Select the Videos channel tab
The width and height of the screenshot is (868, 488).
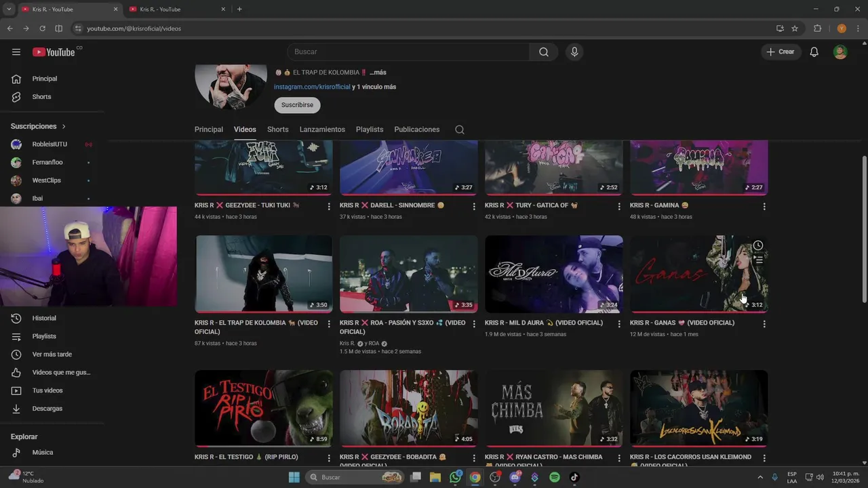(245, 129)
